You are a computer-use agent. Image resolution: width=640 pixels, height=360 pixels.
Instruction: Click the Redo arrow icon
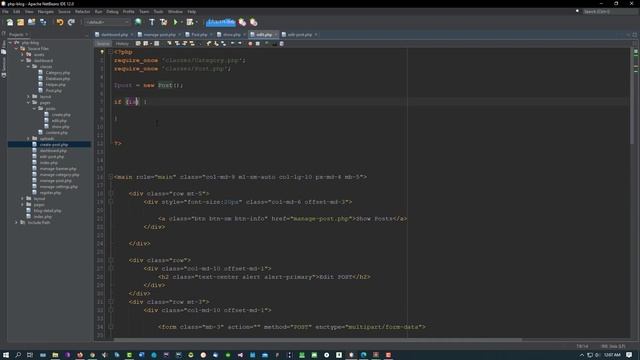click(x=71, y=22)
